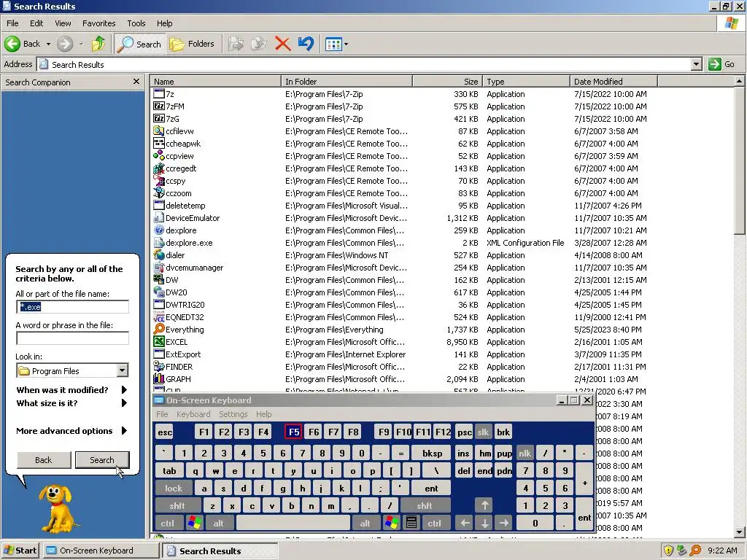Open the Tools menu
Screen dimensions: 747x560
pos(136,23)
